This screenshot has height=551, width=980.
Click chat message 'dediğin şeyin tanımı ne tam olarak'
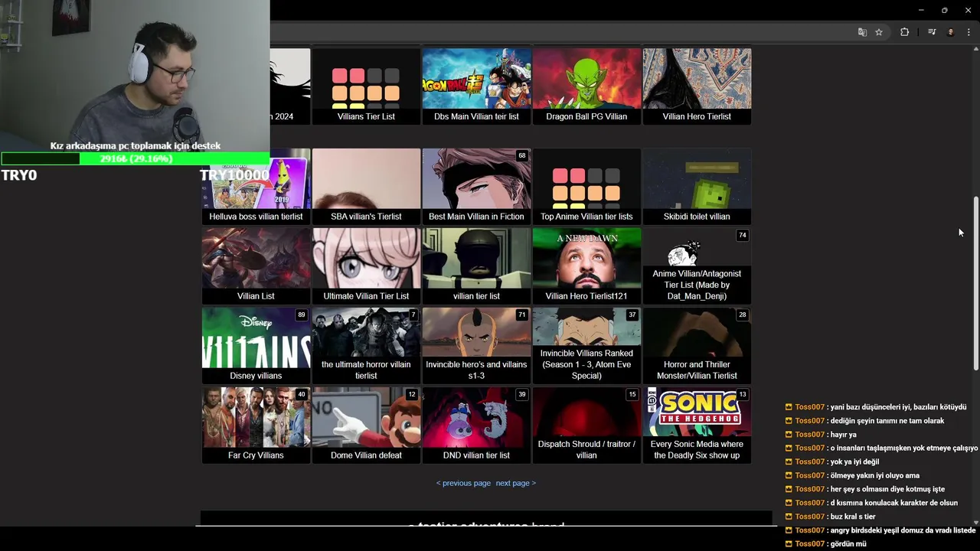[887, 421]
